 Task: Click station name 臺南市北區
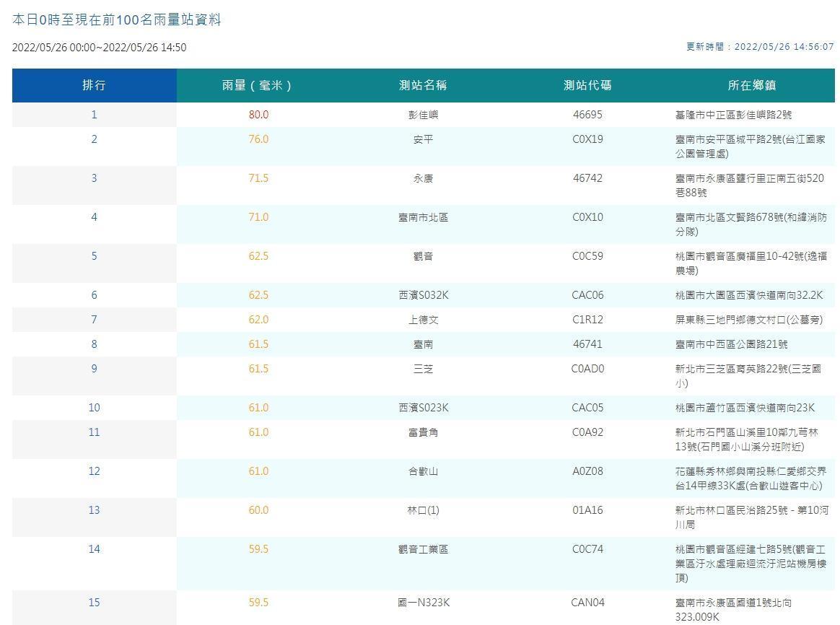pos(423,217)
